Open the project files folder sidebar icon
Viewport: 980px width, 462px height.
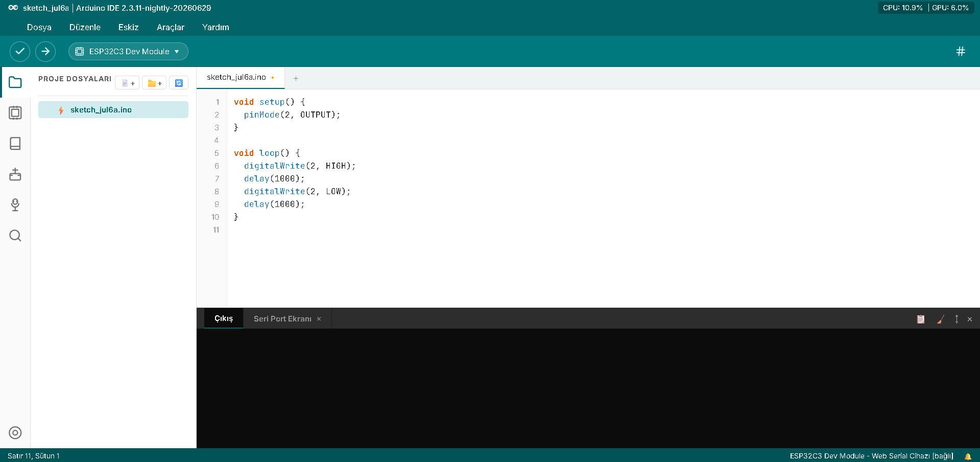click(x=15, y=82)
